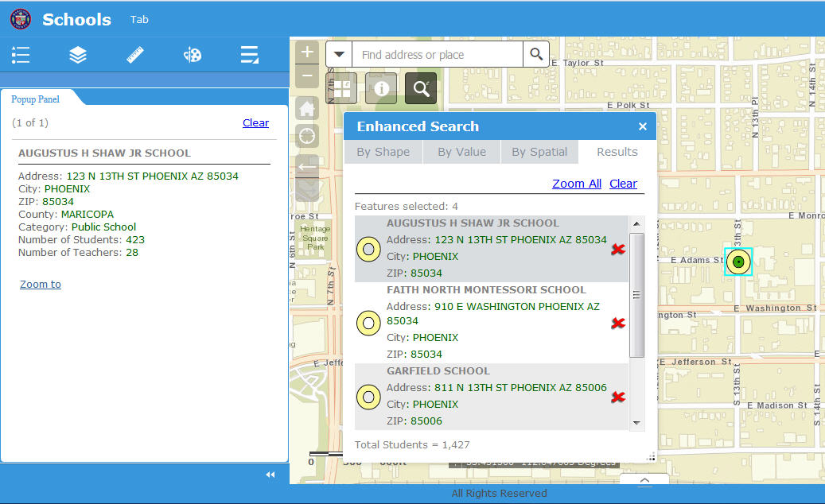Viewport: 825px width, 504px height.
Task: Select the Results tab
Action: 617,152
